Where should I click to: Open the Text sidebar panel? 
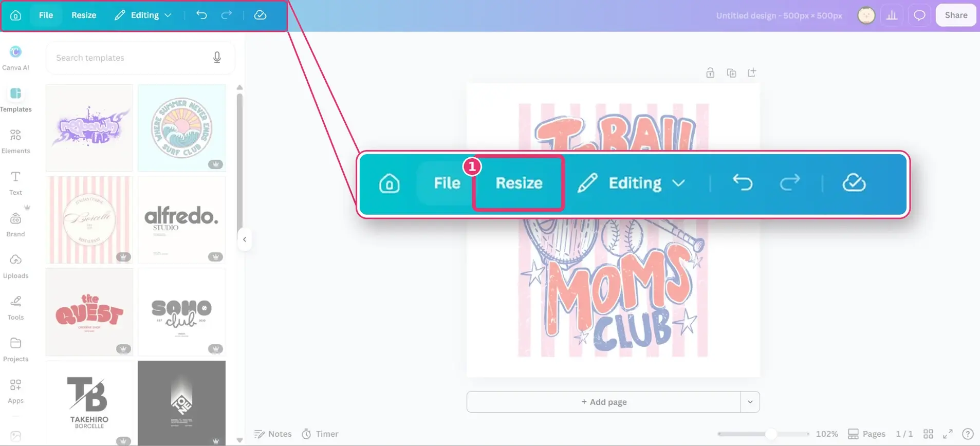(x=15, y=183)
